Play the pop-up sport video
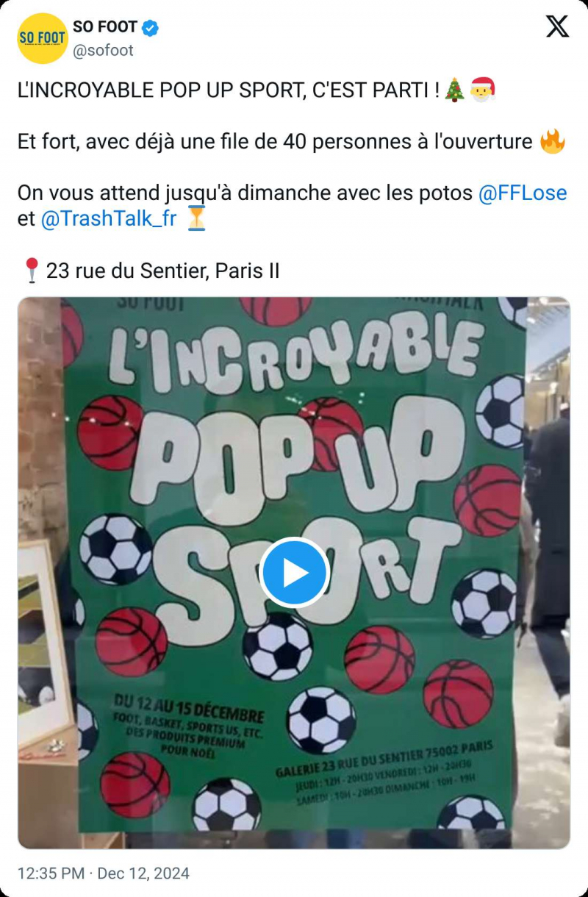This screenshot has width=588, height=897. (x=295, y=573)
